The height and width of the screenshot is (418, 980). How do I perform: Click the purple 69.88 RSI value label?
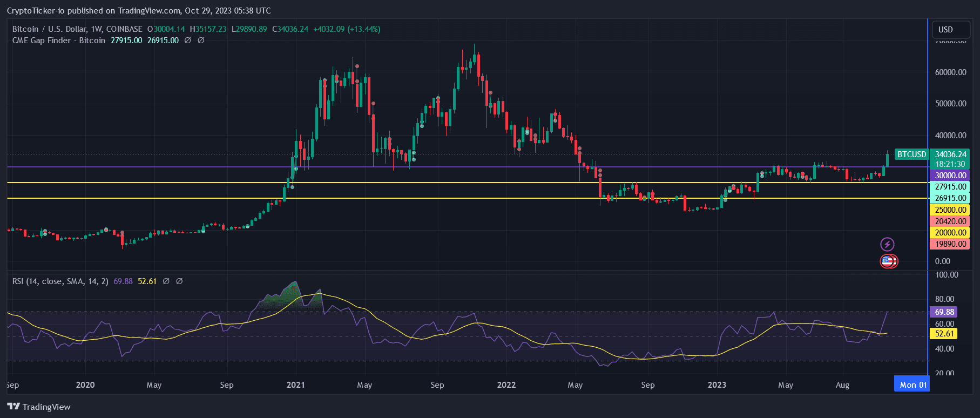(x=944, y=312)
